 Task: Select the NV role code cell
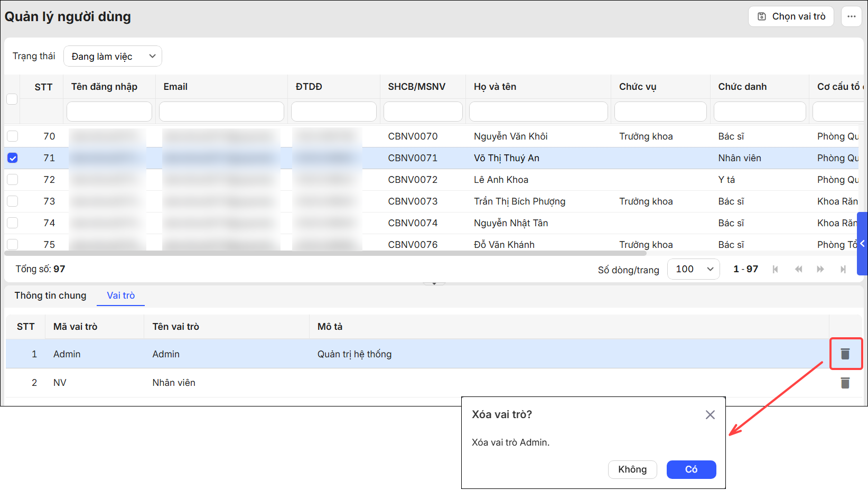click(x=60, y=383)
